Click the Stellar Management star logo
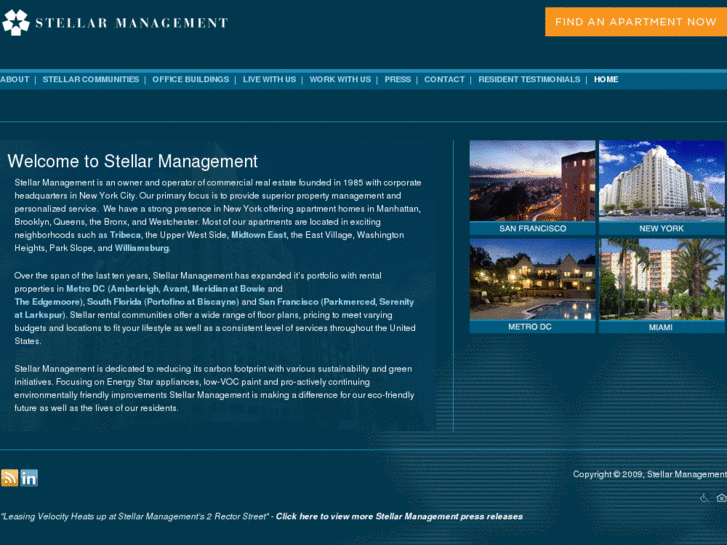This screenshot has width=727, height=545. click(x=16, y=22)
